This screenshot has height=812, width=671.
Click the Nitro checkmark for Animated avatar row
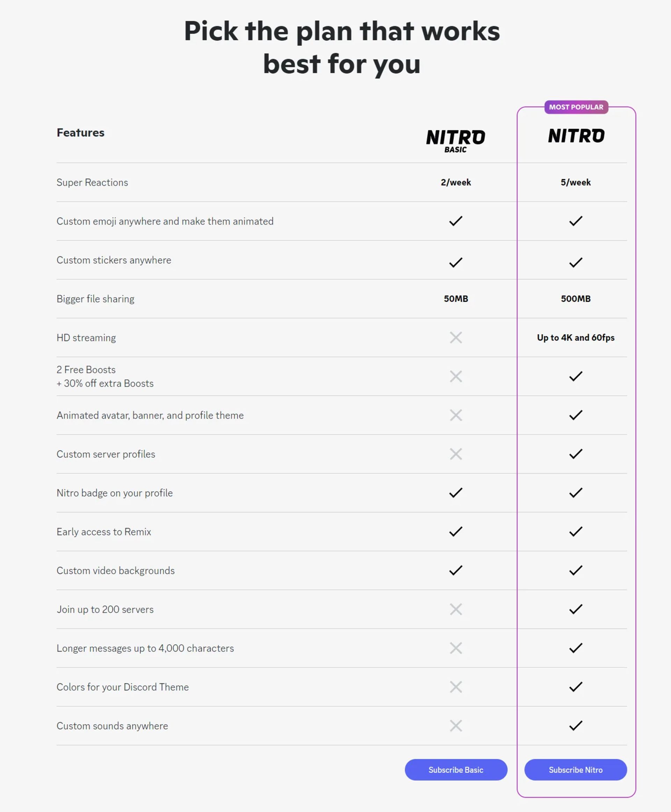[x=576, y=415]
